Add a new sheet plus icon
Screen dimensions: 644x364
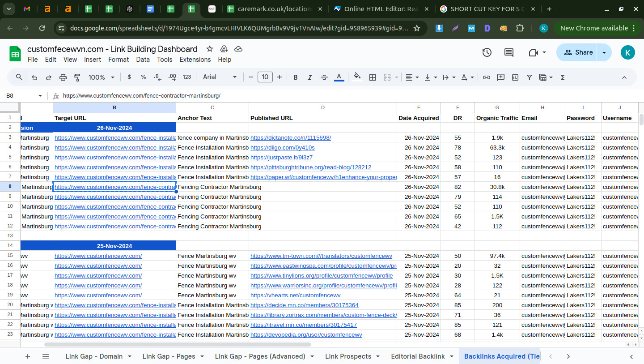(28, 356)
